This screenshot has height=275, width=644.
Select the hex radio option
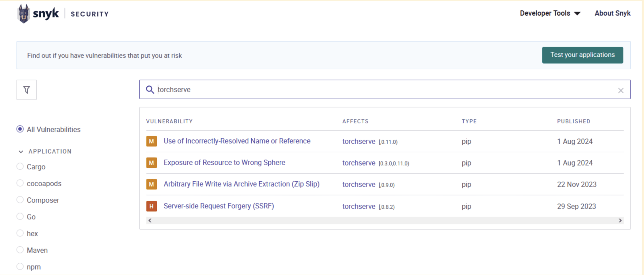point(20,233)
